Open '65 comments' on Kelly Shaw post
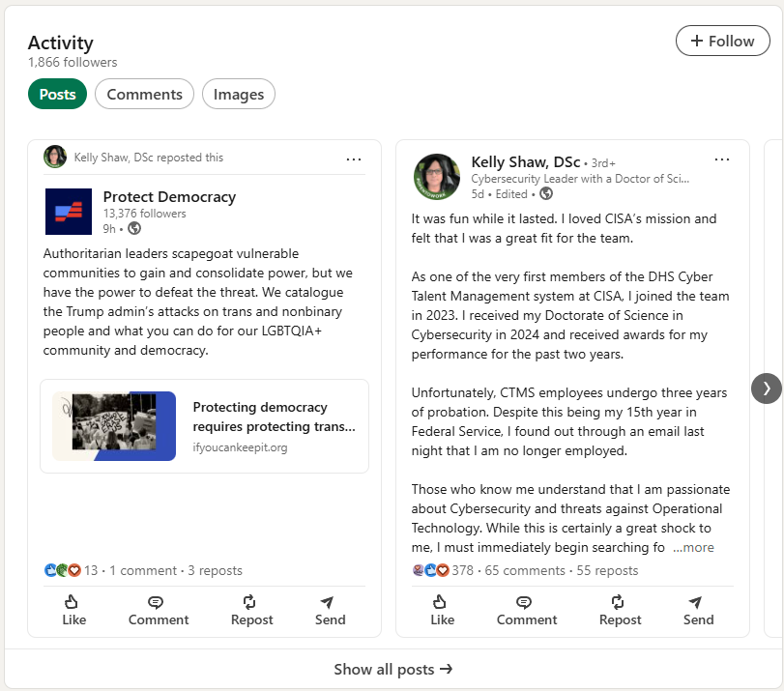This screenshot has width=784, height=691. tap(525, 570)
